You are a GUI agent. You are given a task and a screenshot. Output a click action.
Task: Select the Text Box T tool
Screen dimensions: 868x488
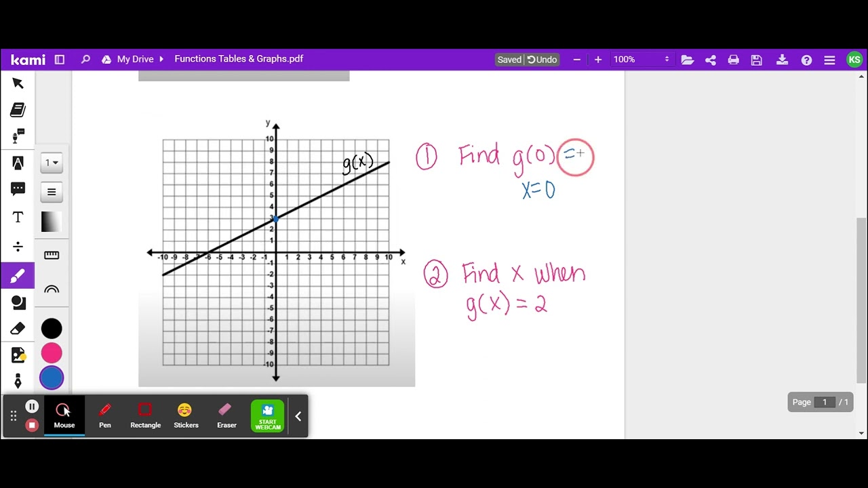coord(18,218)
